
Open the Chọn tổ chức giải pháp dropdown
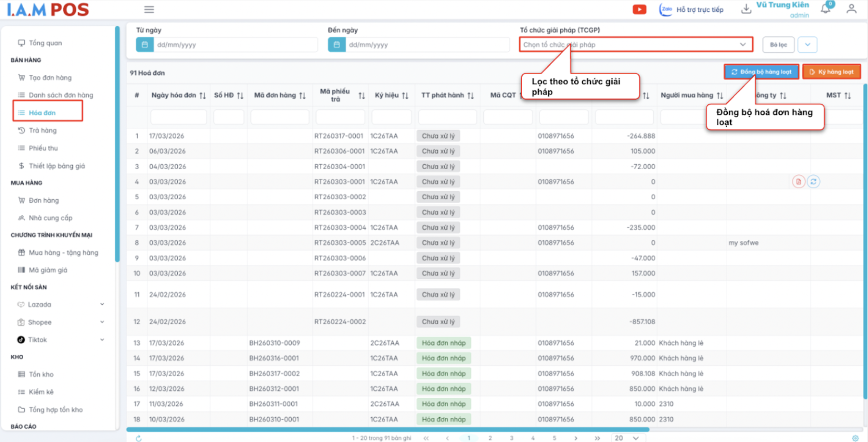(x=635, y=45)
